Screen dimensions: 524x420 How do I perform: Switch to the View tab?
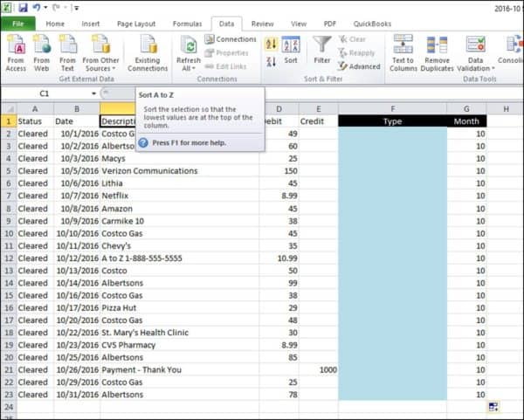299,24
